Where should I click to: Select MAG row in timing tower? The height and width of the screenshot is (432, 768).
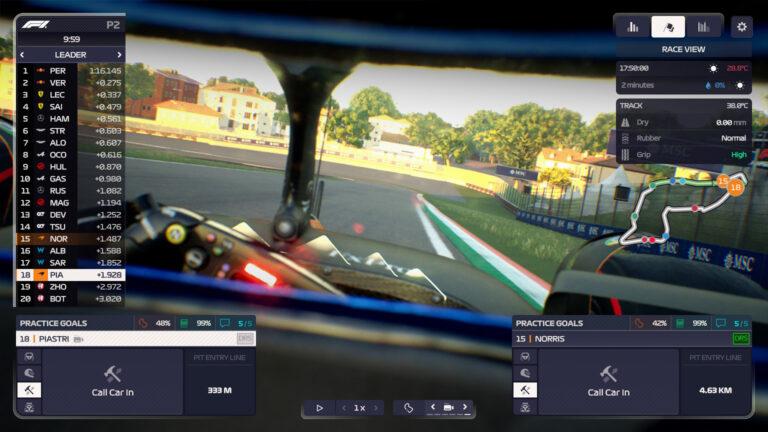coord(71,203)
